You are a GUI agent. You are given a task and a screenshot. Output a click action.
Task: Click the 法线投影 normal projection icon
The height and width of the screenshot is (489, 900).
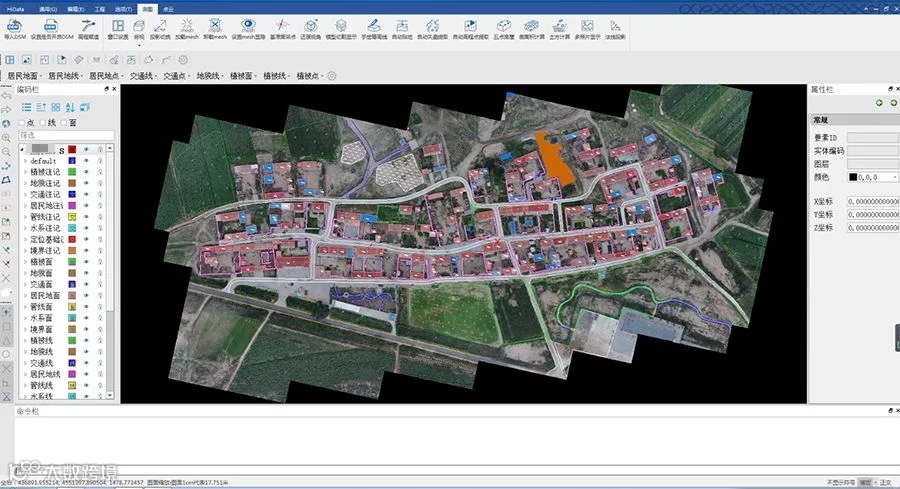(616, 27)
